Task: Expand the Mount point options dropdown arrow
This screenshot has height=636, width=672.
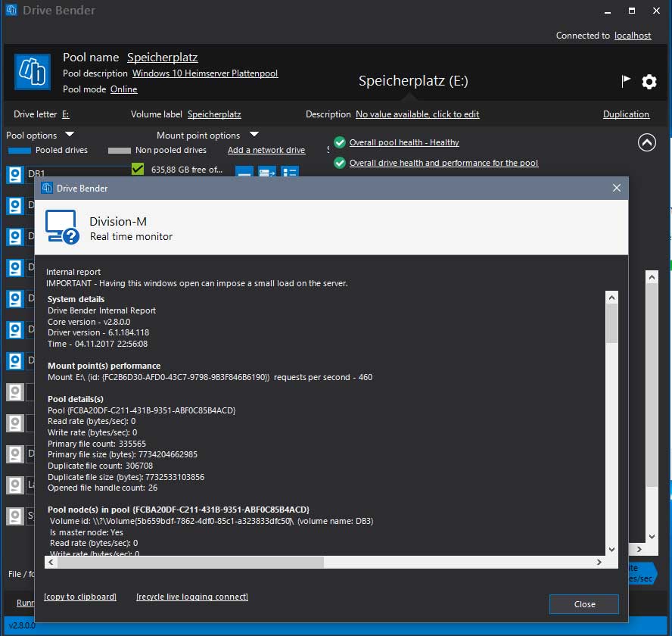Action: point(254,135)
